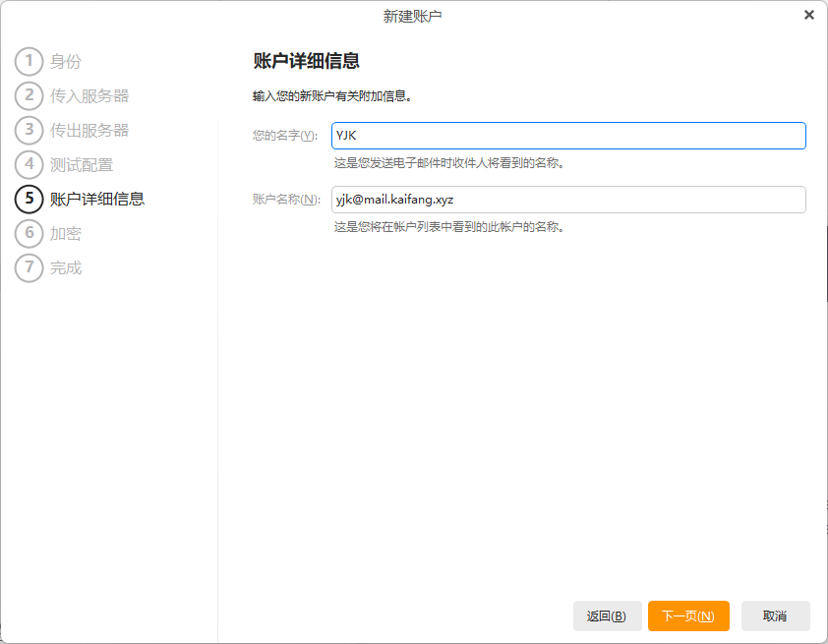Click the 账户名称(N) label
This screenshot has width=828, height=644.
point(286,200)
